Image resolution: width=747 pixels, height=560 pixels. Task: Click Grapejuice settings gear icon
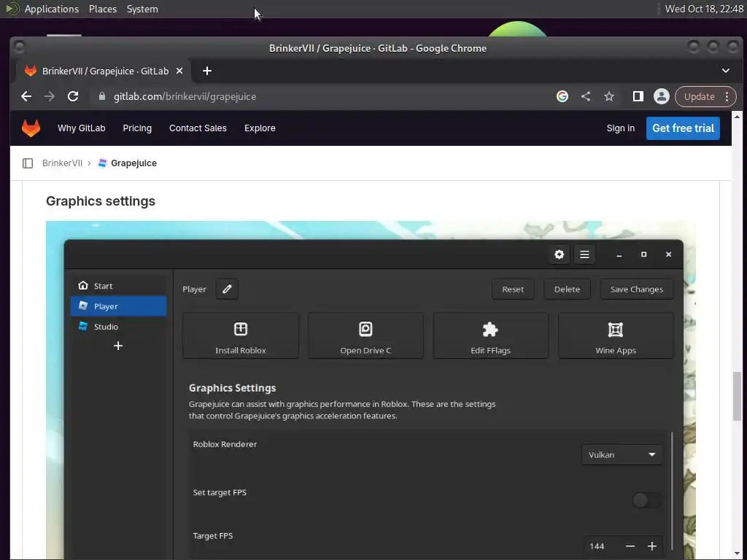pyautogui.click(x=560, y=254)
